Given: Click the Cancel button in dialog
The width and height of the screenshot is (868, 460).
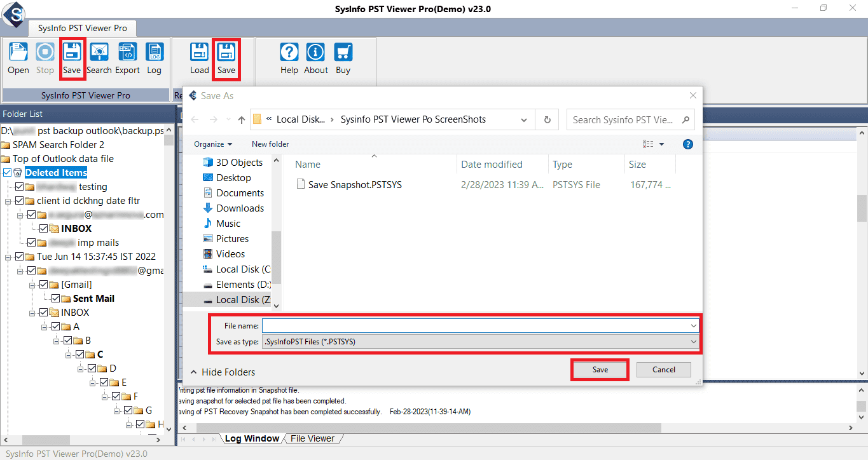Looking at the screenshot, I should click(x=664, y=370).
